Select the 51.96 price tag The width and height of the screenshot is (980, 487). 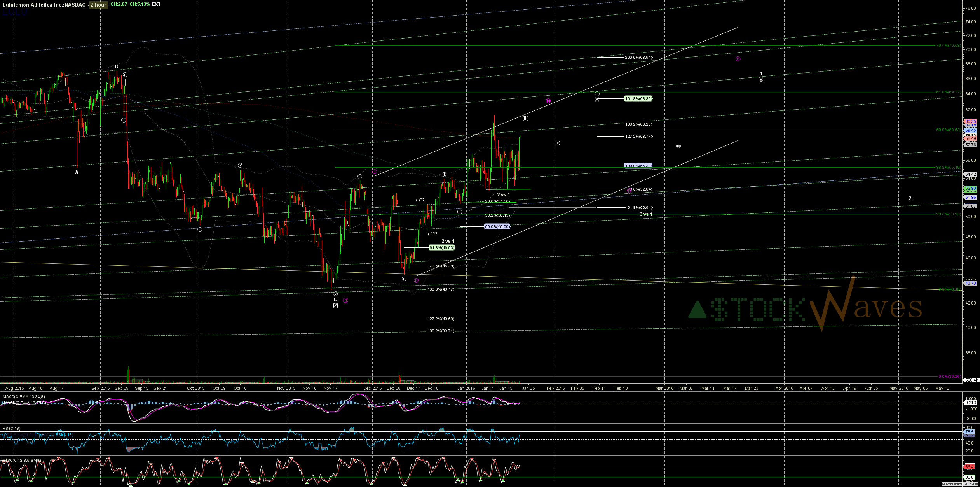click(x=970, y=198)
